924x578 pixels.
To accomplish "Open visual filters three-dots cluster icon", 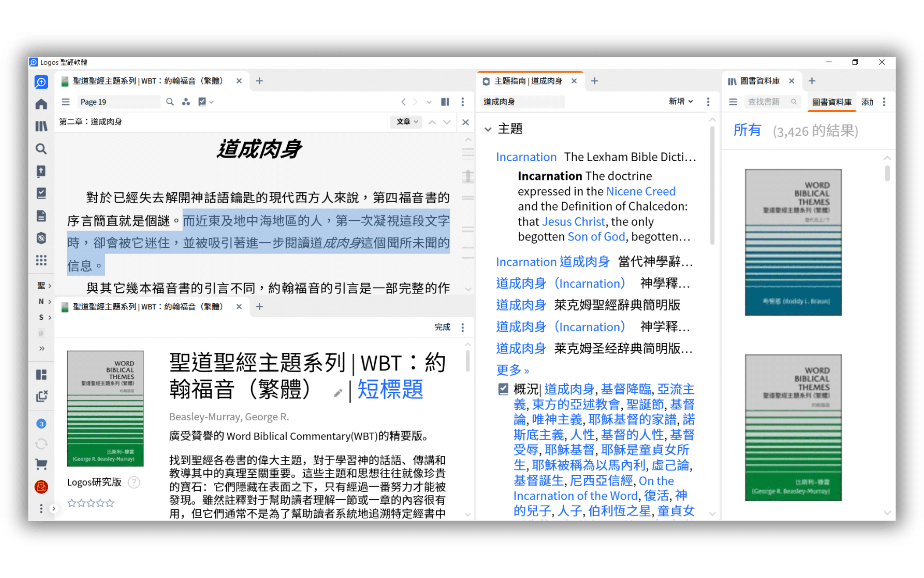I will point(186,102).
